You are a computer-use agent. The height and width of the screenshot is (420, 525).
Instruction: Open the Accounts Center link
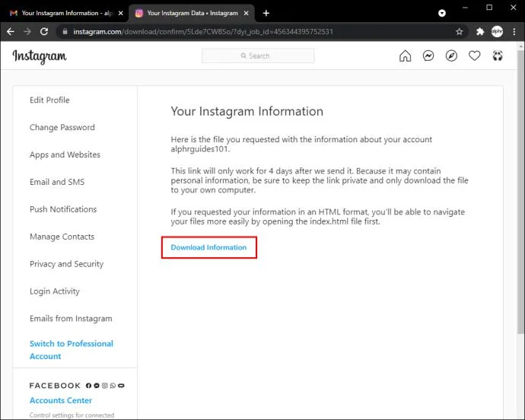point(61,400)
